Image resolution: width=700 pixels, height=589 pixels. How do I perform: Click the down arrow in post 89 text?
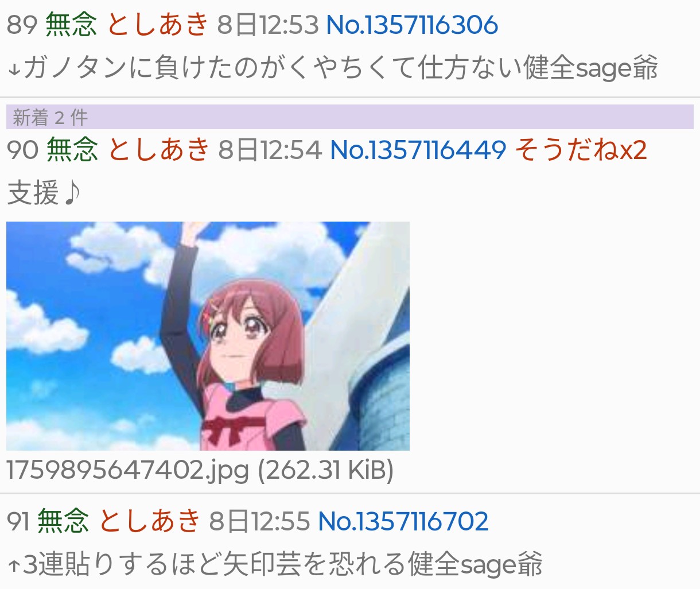(14, 69)
